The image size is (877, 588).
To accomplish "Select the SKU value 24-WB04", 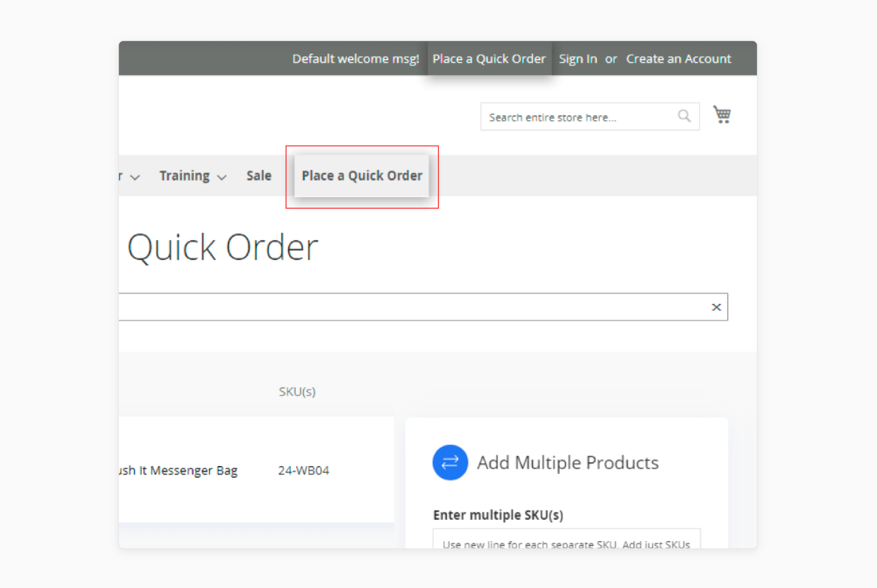I will [x=303, y=470].
